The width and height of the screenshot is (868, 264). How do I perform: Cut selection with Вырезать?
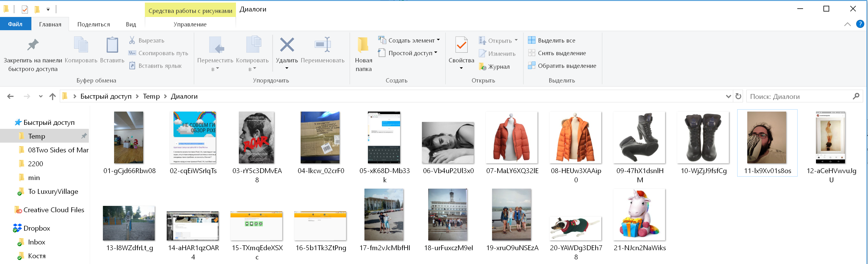pyautogui.click(x=147, y=41)
